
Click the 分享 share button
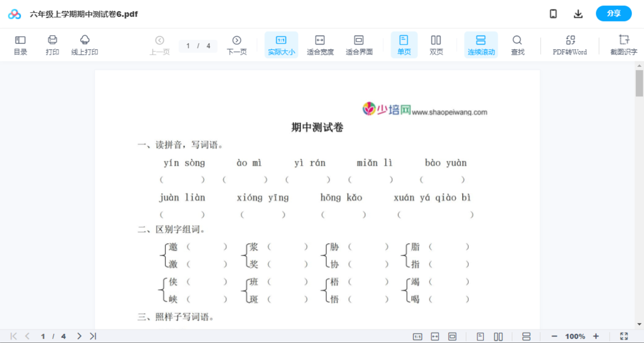coord(613,13)
